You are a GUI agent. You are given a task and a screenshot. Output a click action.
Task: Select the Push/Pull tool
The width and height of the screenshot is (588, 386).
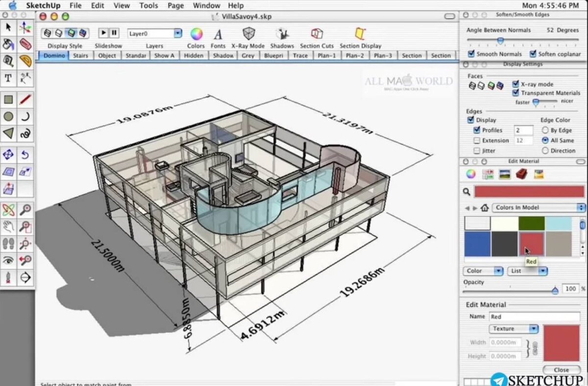click(x=8, y=188)
